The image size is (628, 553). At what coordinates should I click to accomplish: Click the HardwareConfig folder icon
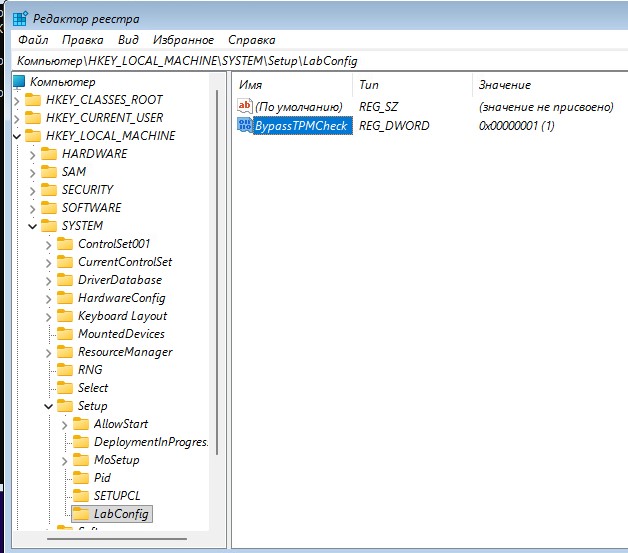(65, 298)
